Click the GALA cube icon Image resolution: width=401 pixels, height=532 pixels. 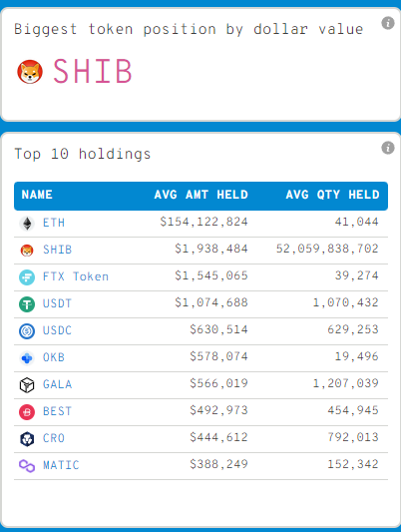point(27,384)
